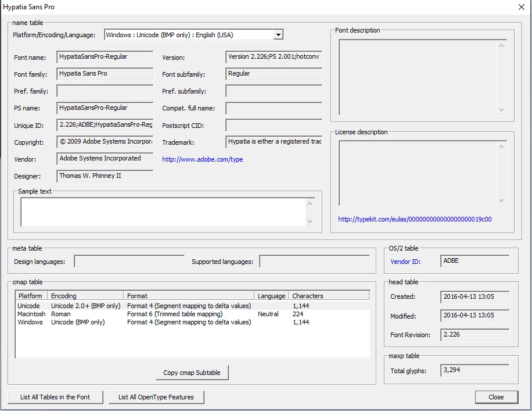
Task: Click inside the License description box
Action: pyautogui.click(x=418, y=173)
